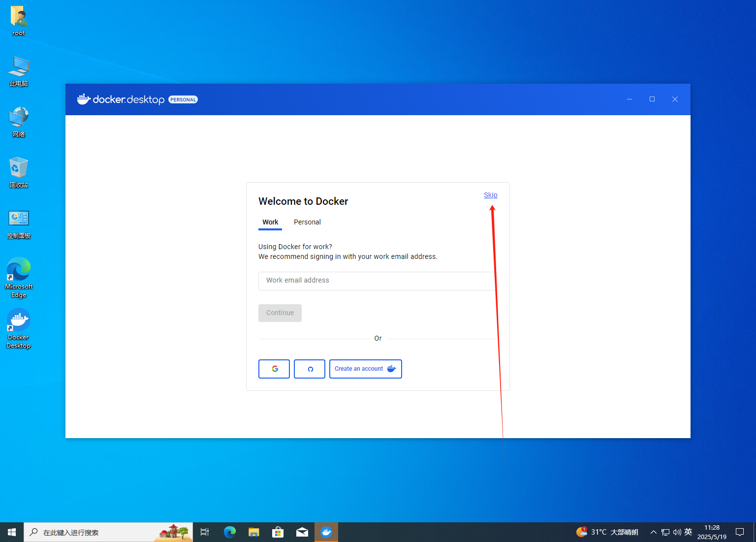This screenshot has width=756, height=542.
Task: Open the Mail app from the taskbar
Action: click(x=302, y=532)
